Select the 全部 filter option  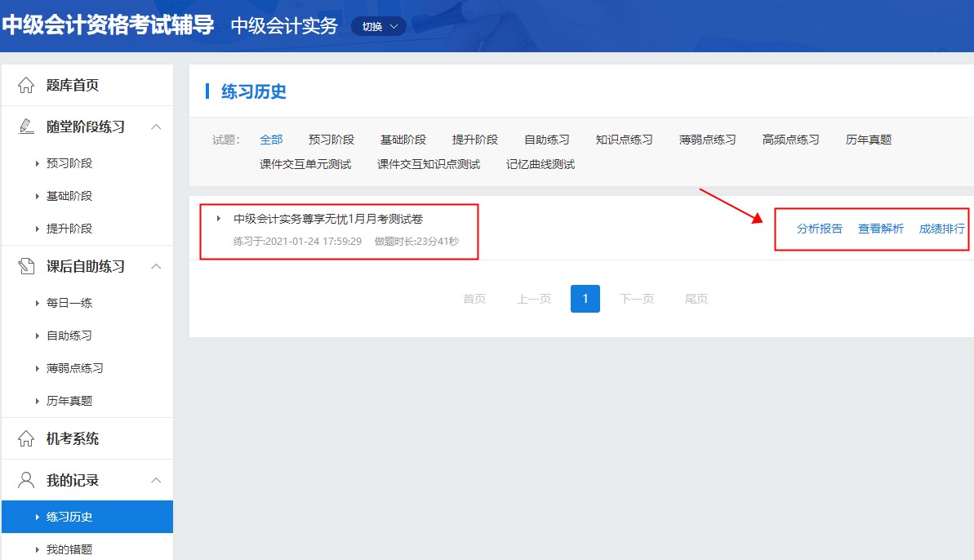click(x=271, y=139)
